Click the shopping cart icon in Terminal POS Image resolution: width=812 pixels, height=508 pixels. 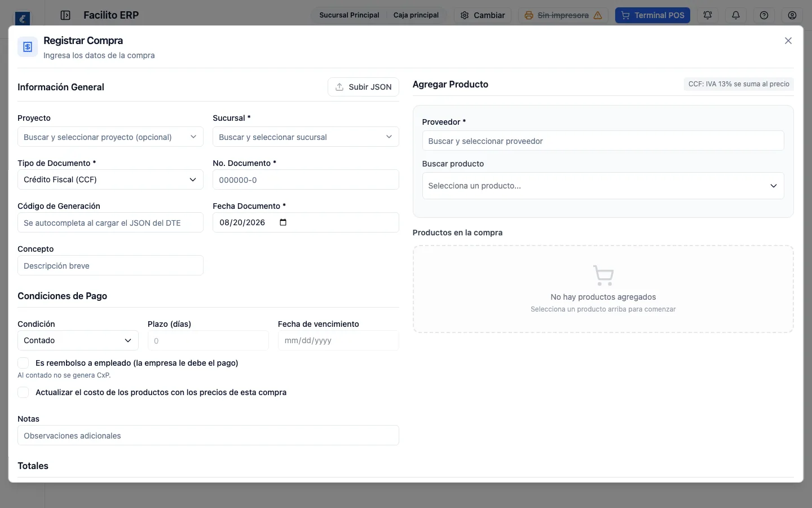click(625, 15)
